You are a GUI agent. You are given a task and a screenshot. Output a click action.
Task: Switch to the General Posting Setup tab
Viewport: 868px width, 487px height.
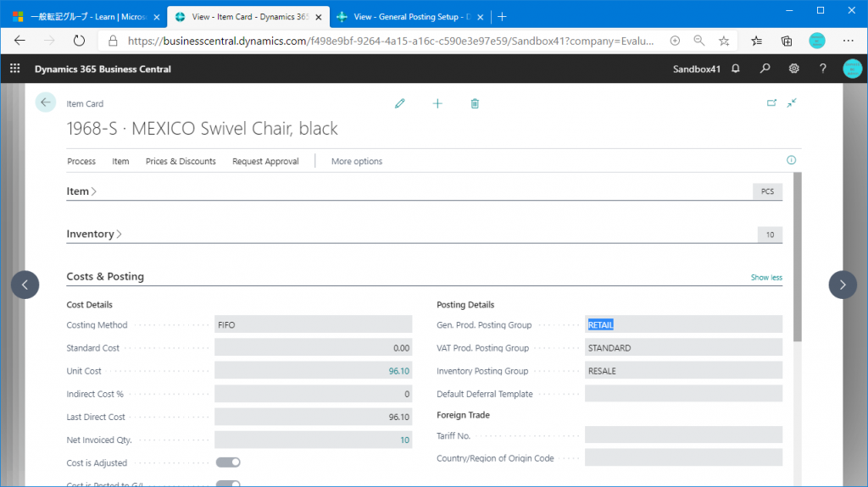(411, 17)
